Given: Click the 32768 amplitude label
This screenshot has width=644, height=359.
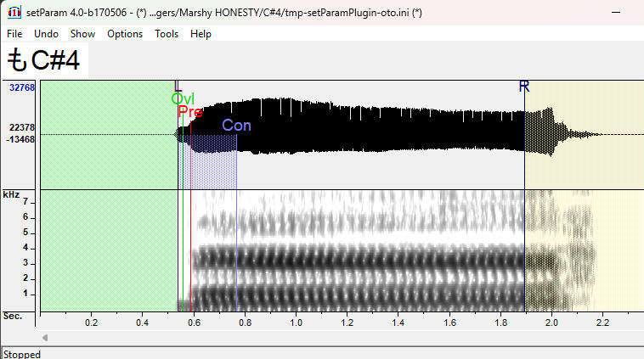Looking at the screenshot, I should [21, 87].
